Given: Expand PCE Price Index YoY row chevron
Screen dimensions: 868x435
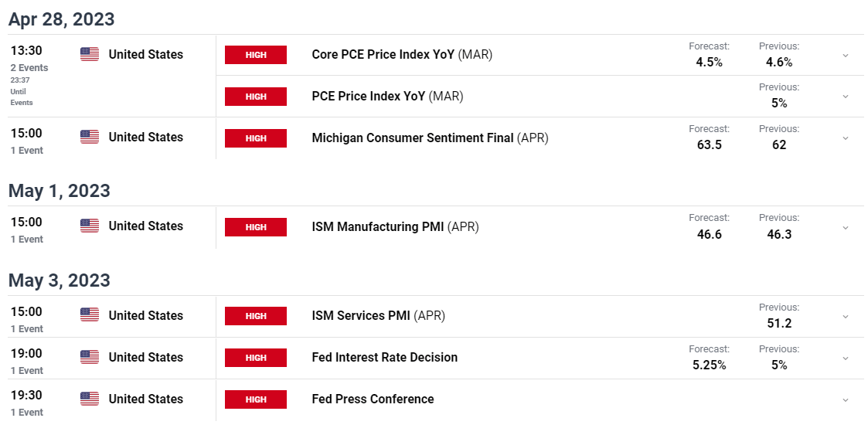Looking at the screenshot, I should [846, 97].
